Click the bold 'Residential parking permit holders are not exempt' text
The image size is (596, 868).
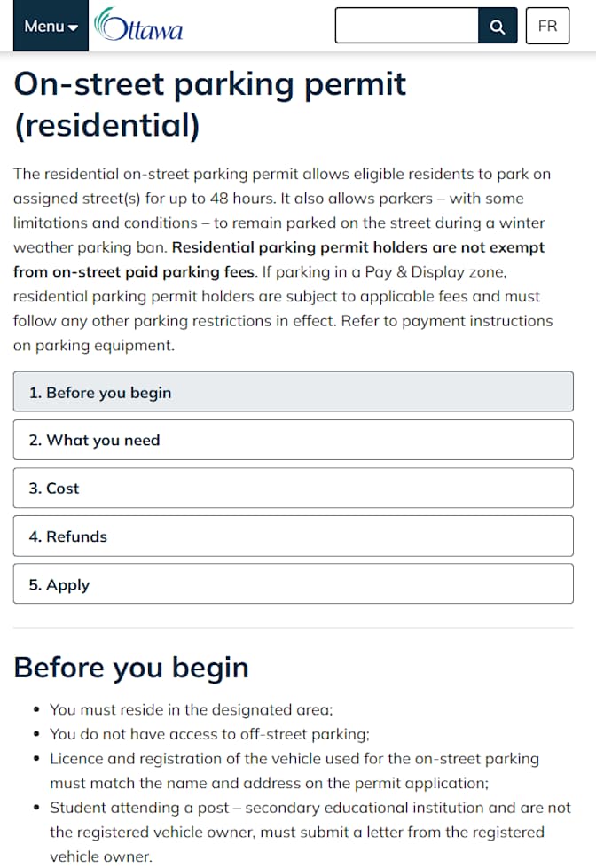tap(358, 247)
